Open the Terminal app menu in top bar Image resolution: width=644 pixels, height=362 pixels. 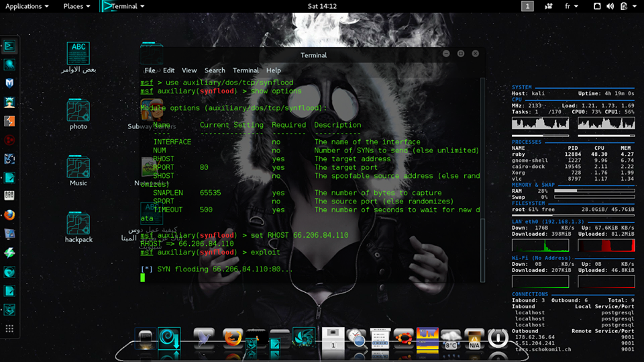pos(123,6)
